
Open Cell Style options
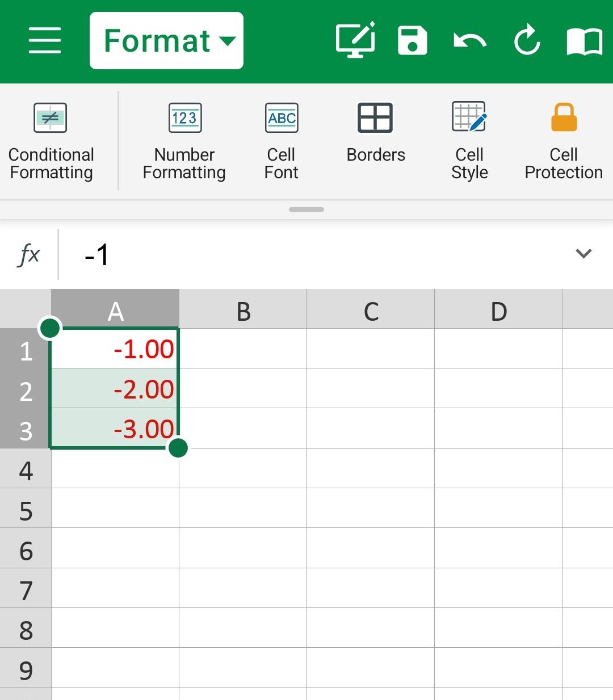469,141
